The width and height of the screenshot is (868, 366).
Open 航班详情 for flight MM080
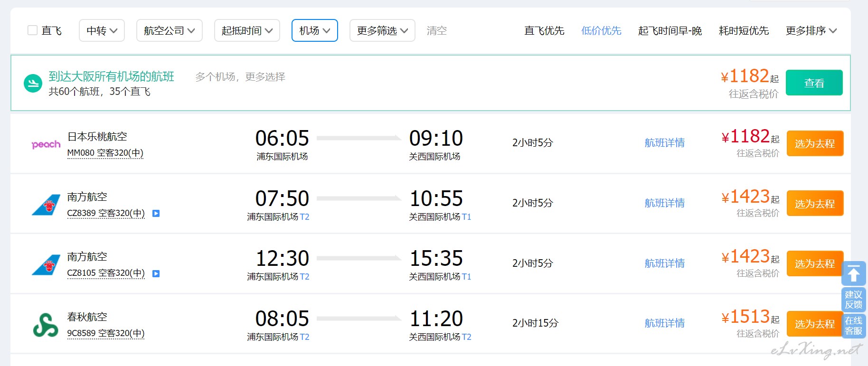coord(665,143)
